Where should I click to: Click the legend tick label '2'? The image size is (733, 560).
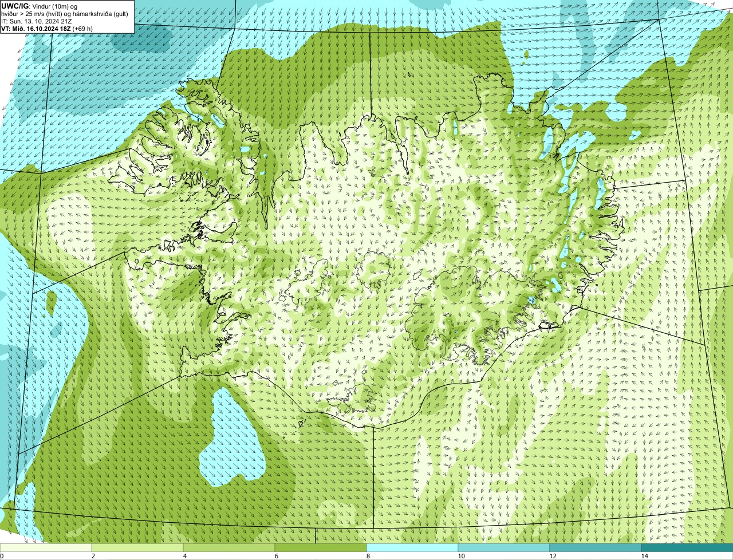click(93, 556)
